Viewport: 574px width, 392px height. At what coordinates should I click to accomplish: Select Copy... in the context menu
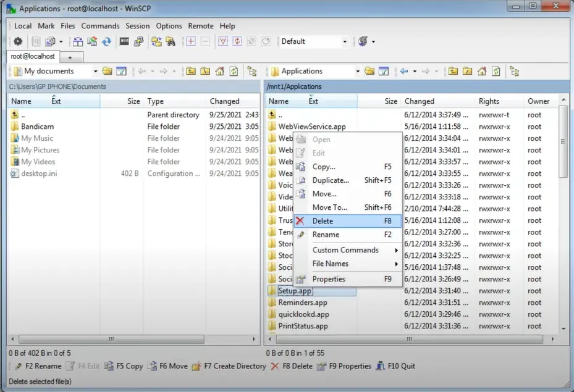[x=348, y=167]
